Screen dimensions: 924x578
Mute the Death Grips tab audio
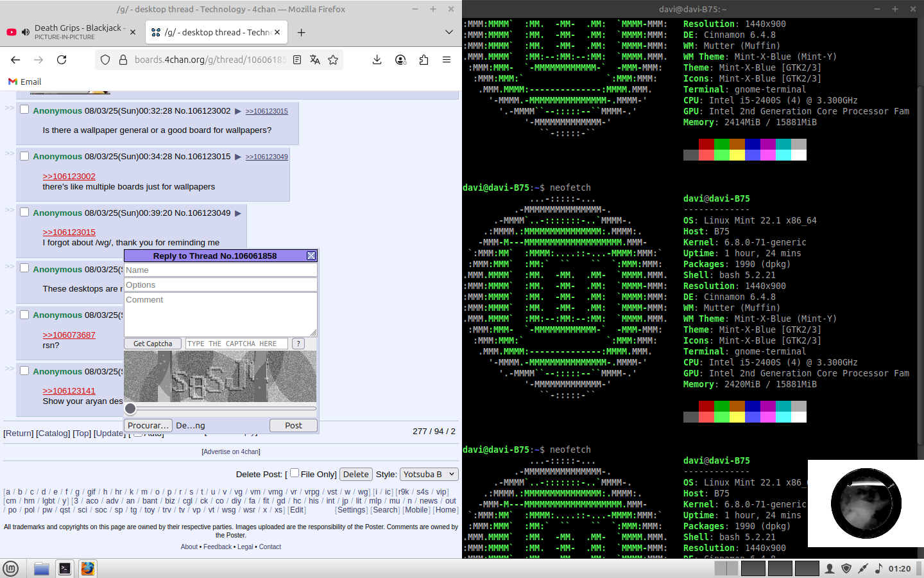pyautogui.click(x=26, y=32)
